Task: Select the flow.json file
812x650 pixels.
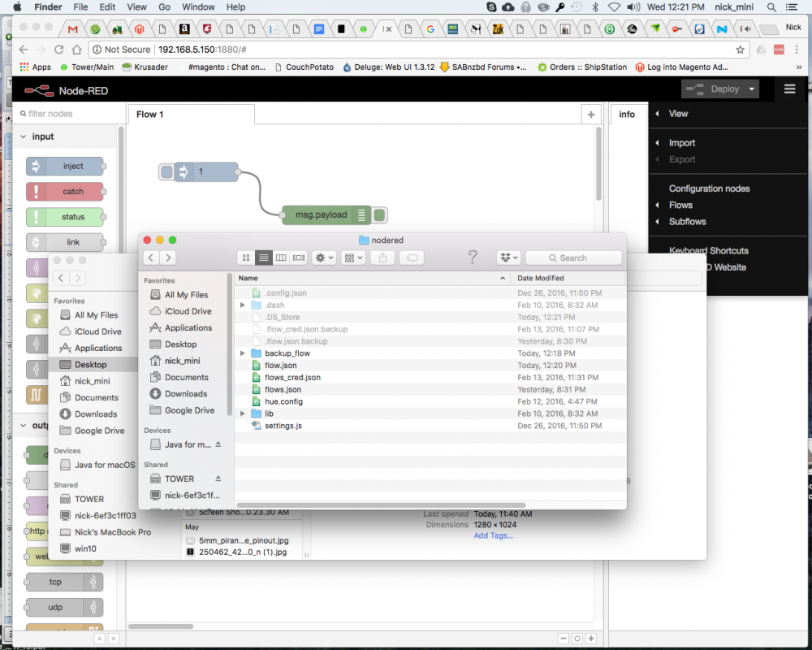Action: 430,366
